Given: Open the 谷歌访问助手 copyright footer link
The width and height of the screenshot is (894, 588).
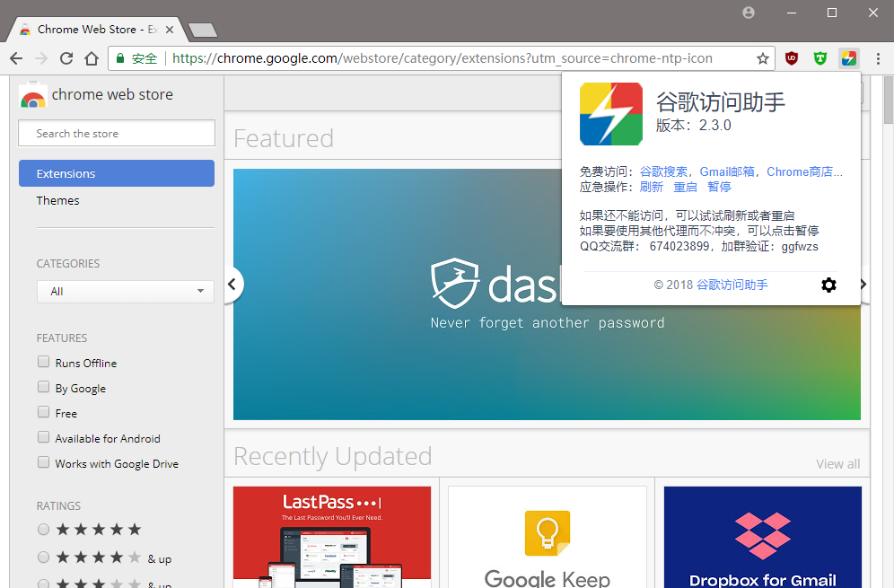Looking at the screenshot, I should click(x=732, y=285).
